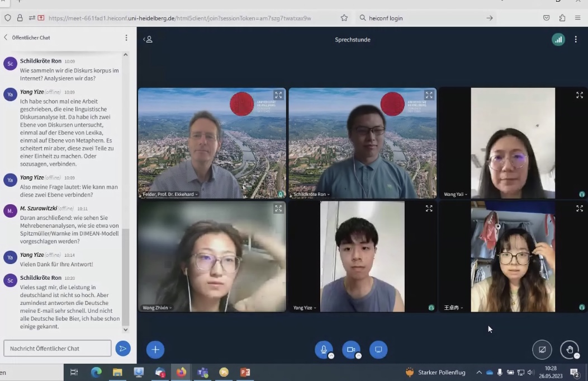Fullscreen the Wang Yali video tile
588x381 pixels.
tap(580, 95)
